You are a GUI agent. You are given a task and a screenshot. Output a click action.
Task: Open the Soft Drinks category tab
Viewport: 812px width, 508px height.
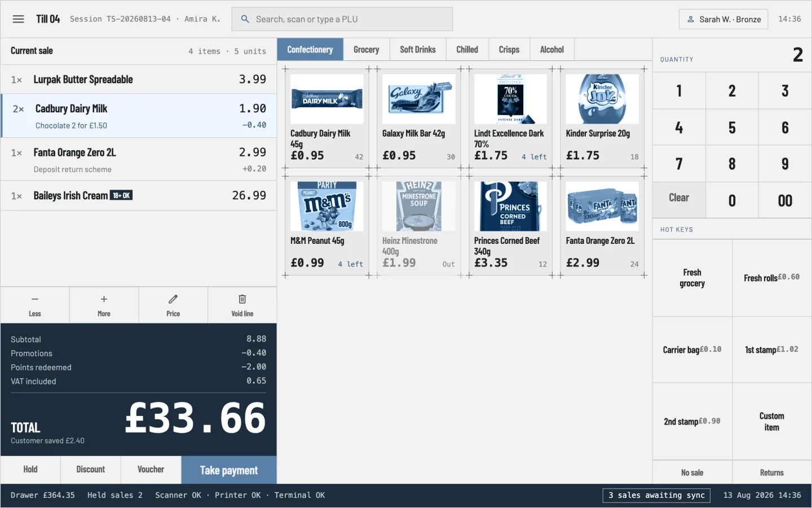[x=418, y=50]
